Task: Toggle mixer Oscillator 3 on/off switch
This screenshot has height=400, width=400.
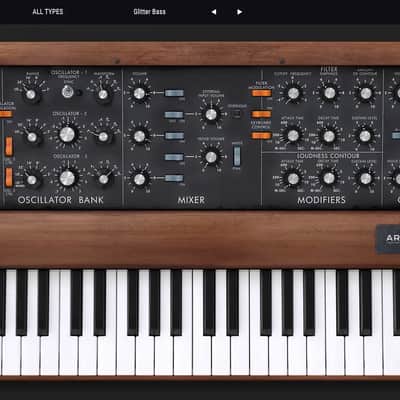Action: tap(174, 178)
